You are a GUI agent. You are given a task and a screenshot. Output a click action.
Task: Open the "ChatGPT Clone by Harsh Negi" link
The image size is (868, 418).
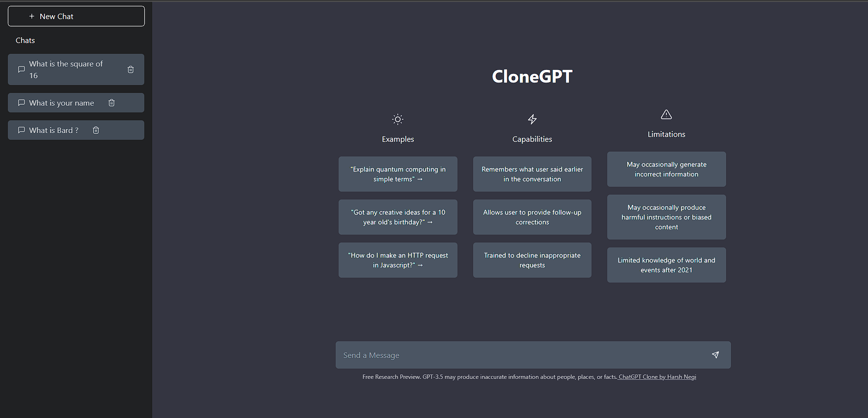point(657,377)
